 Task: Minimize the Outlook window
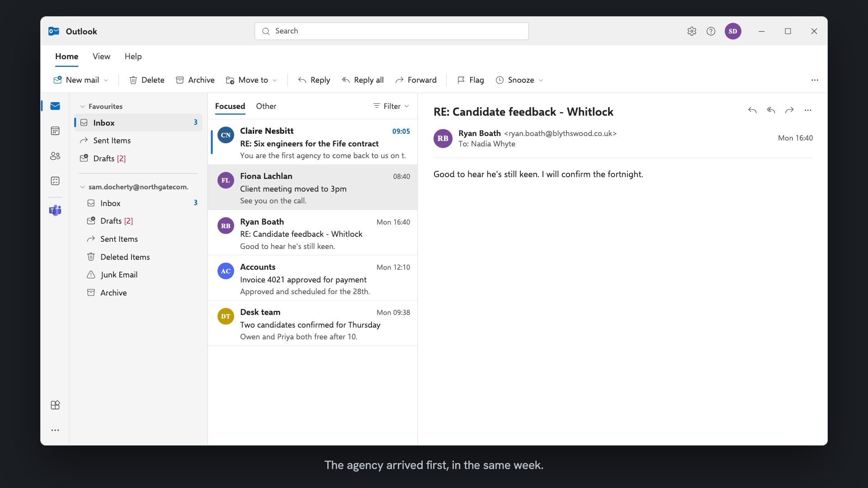pos(762,31)
